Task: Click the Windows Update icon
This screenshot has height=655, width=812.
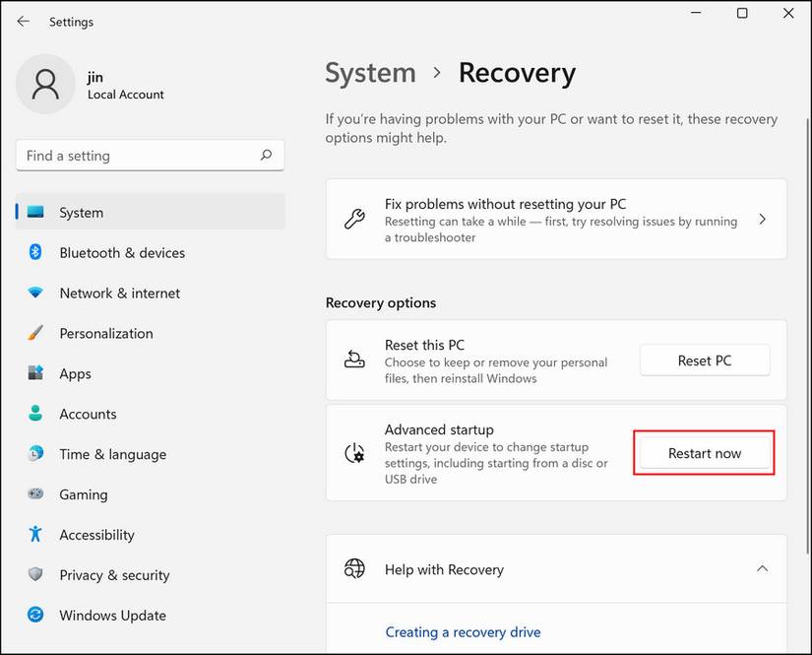Action: (x=36, y=616)
